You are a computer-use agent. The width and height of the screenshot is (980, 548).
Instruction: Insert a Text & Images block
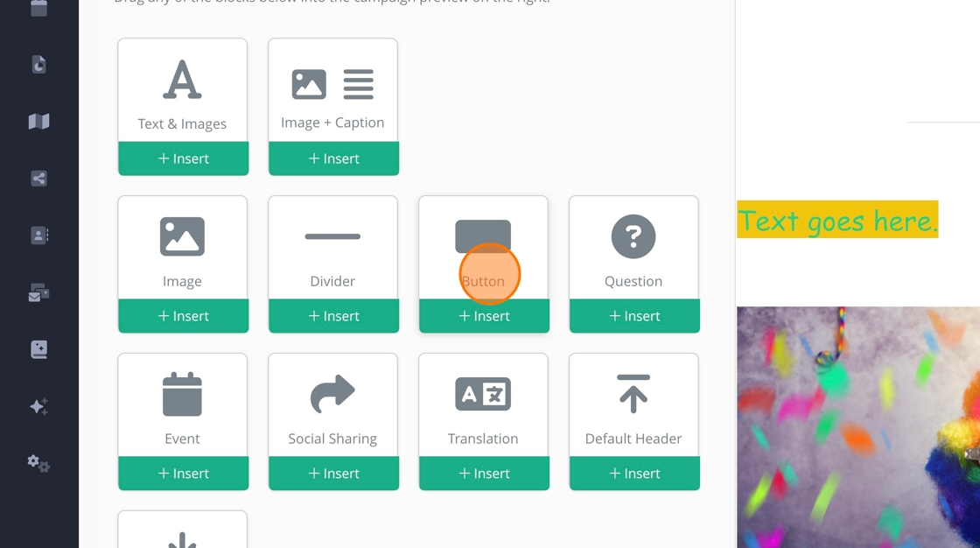pos(183,158)
